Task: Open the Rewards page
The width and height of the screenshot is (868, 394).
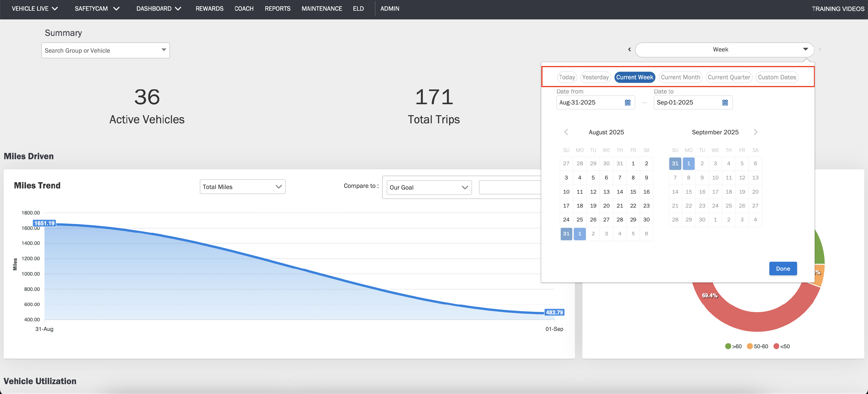Action: pos(209,9)
